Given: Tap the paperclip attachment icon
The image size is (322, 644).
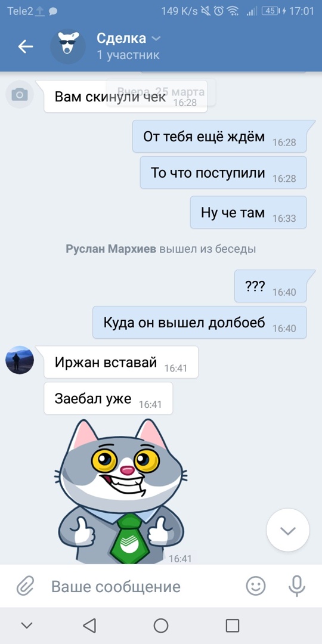Looking at the screenshot, I should 26,586.
